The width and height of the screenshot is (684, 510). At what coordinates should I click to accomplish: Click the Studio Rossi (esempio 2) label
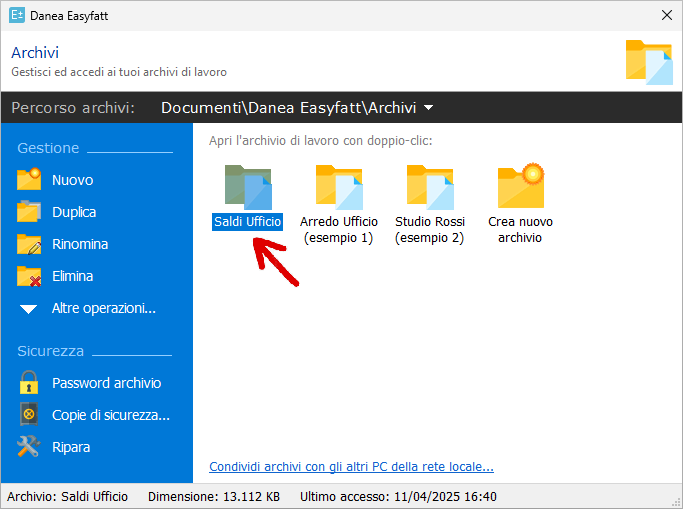[x=430, y=229]
